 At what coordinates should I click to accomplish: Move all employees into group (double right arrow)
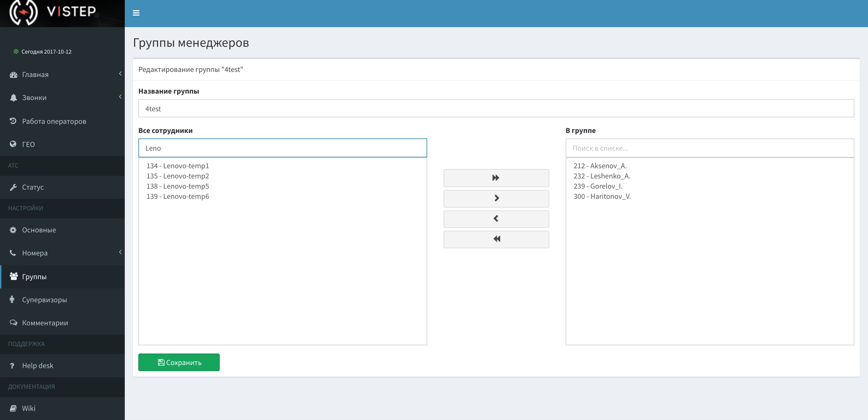[496, 178]
